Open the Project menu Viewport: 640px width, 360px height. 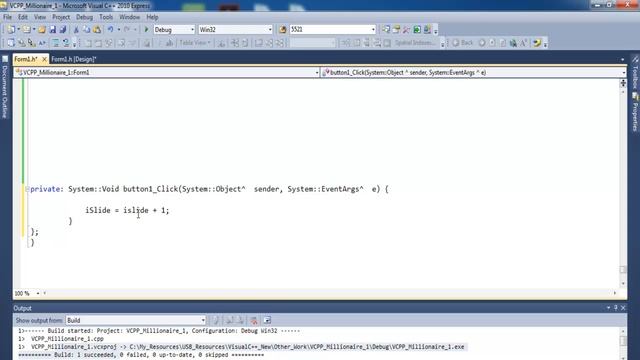coord(61,17)
